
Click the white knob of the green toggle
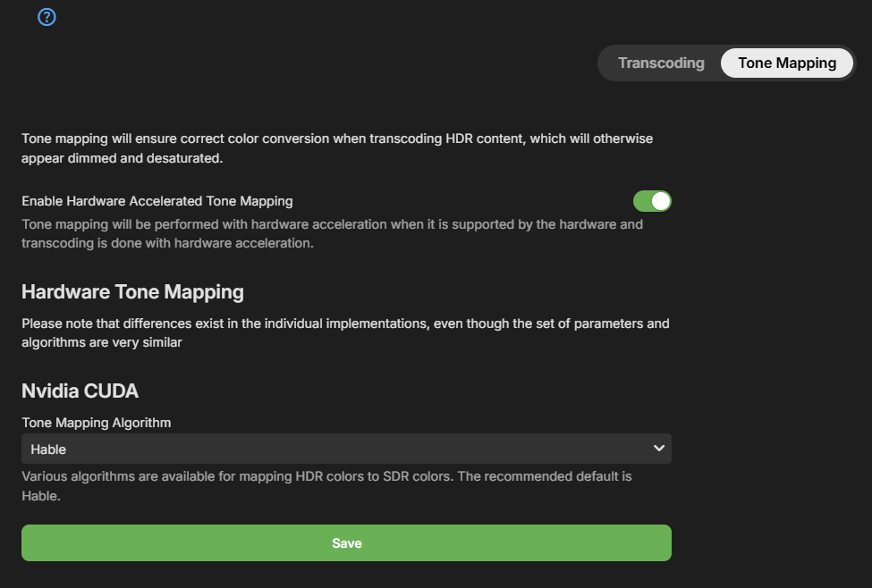pyautogui.click(x=661, y=201)
